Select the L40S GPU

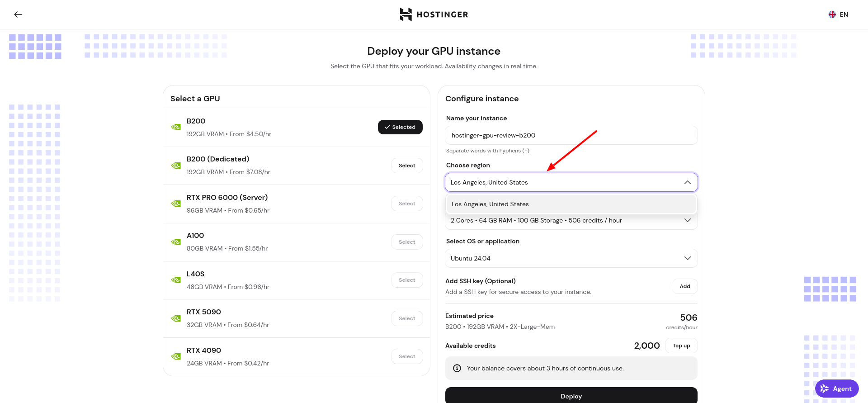[x=407, y=280]
